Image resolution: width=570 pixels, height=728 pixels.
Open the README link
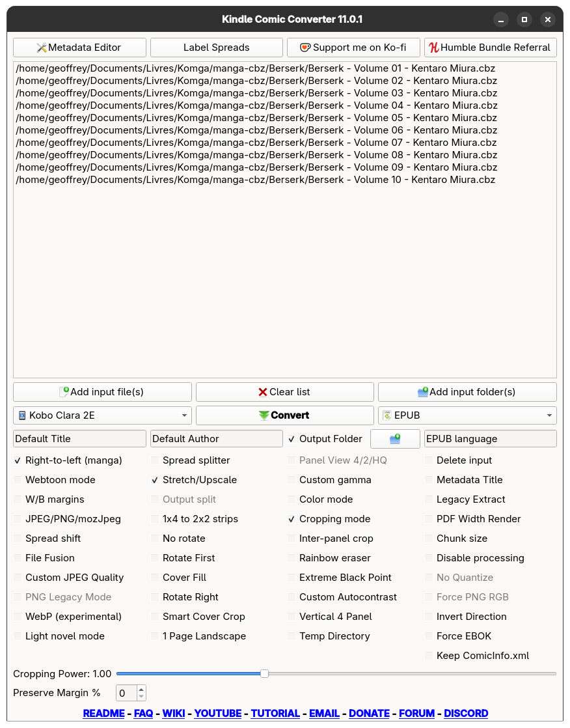click(x=104, y=713)
